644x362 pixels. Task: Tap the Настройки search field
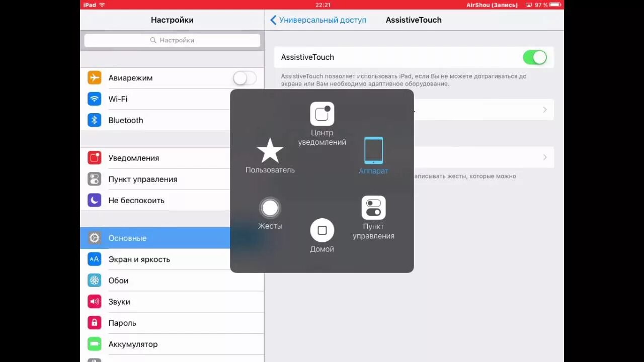click(172, 40)
